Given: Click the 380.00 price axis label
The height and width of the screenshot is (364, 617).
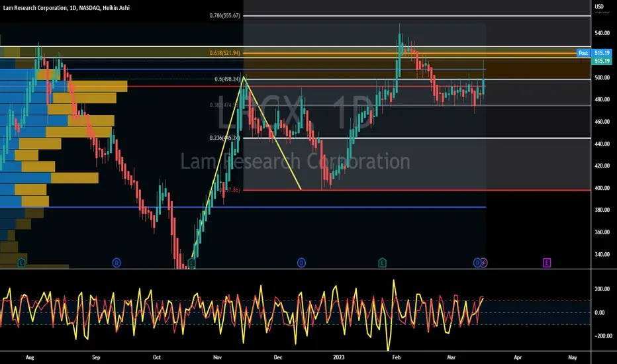Looking at the screenshot, I should [602, 210].
